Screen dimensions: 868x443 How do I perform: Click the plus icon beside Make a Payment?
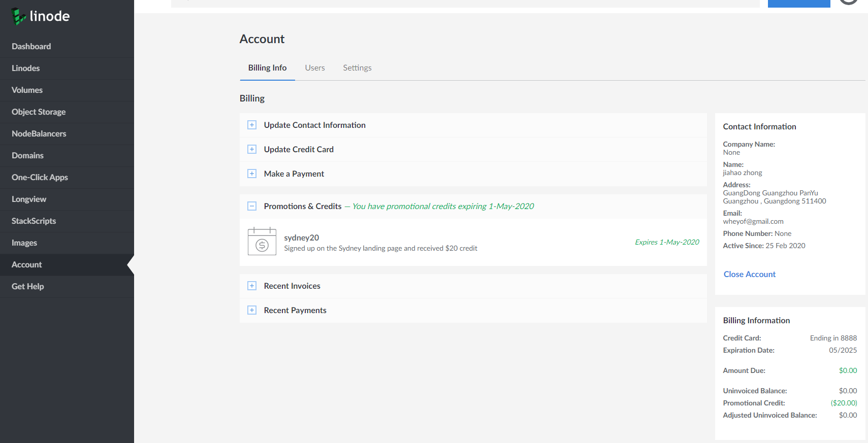pos(252,174)
